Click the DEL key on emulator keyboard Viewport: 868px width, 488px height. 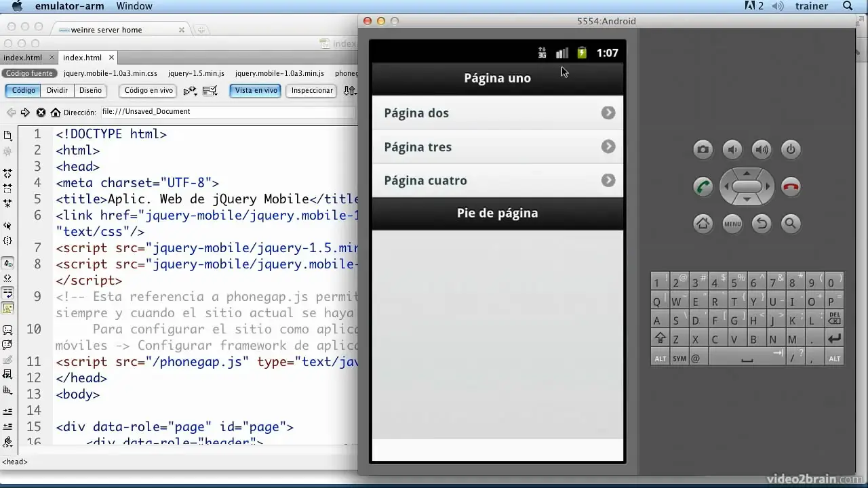835,319
